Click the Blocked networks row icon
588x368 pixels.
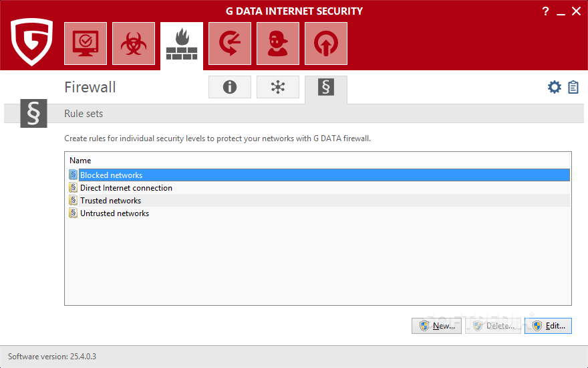tap(73, 175)
